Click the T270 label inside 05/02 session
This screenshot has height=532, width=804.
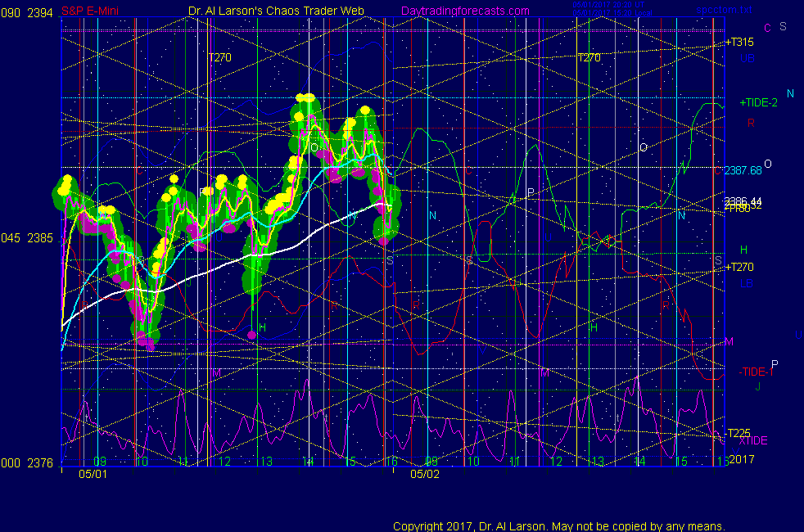[589, 58]
